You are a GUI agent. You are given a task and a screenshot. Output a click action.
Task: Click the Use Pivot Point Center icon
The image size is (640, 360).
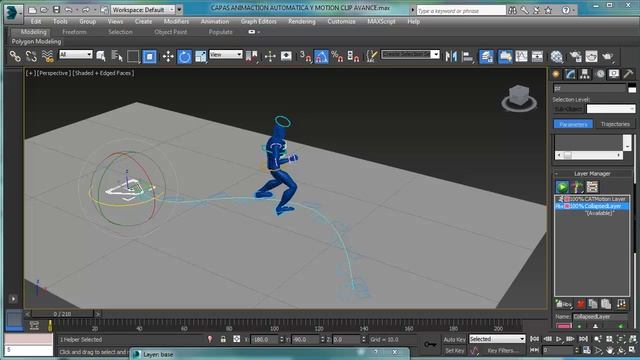(252, 56)
